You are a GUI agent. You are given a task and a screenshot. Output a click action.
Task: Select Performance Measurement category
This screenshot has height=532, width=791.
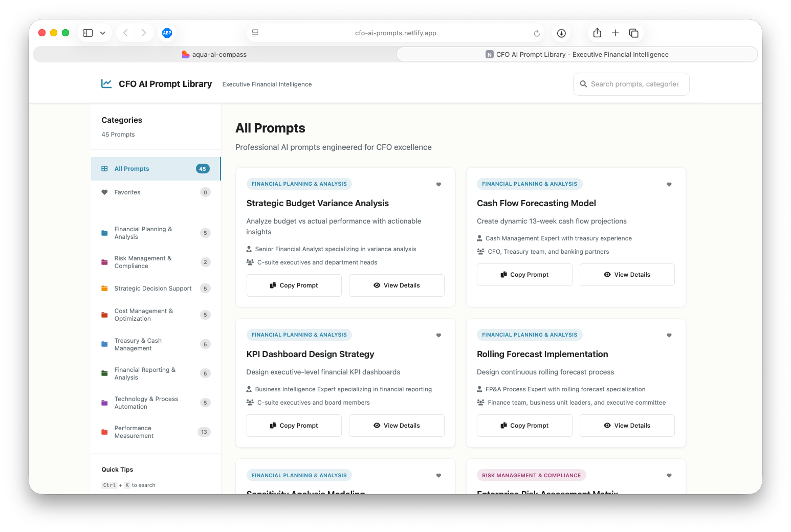coord(156,432)
